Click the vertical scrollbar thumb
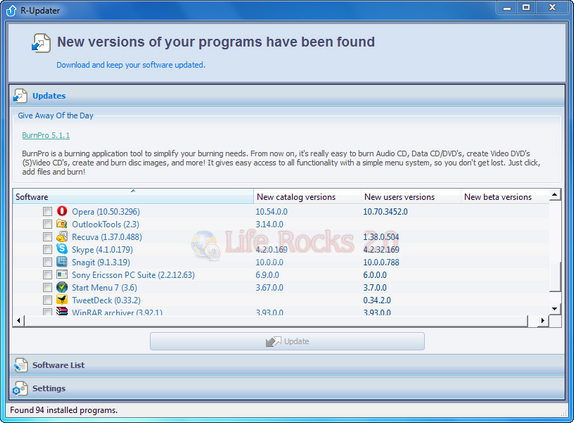Viewport: 574px width, 423px height. (x=555, y=277)
